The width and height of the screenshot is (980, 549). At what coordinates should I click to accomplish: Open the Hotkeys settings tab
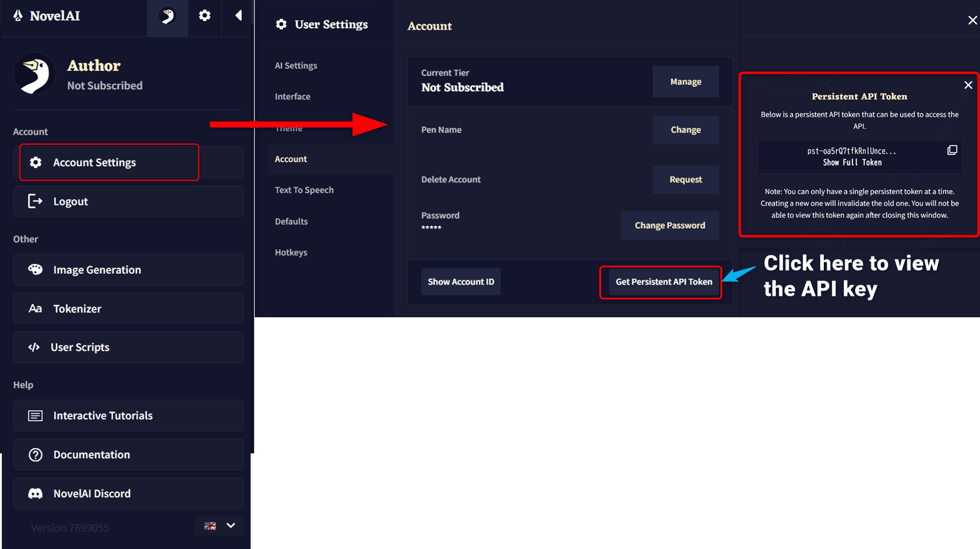(291, 252)
